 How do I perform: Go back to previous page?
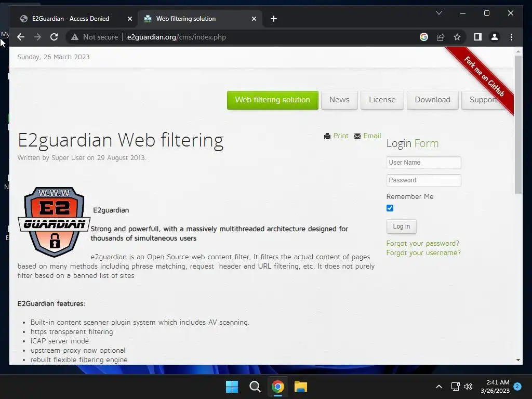pyautogui.click(x=21, y=37)
